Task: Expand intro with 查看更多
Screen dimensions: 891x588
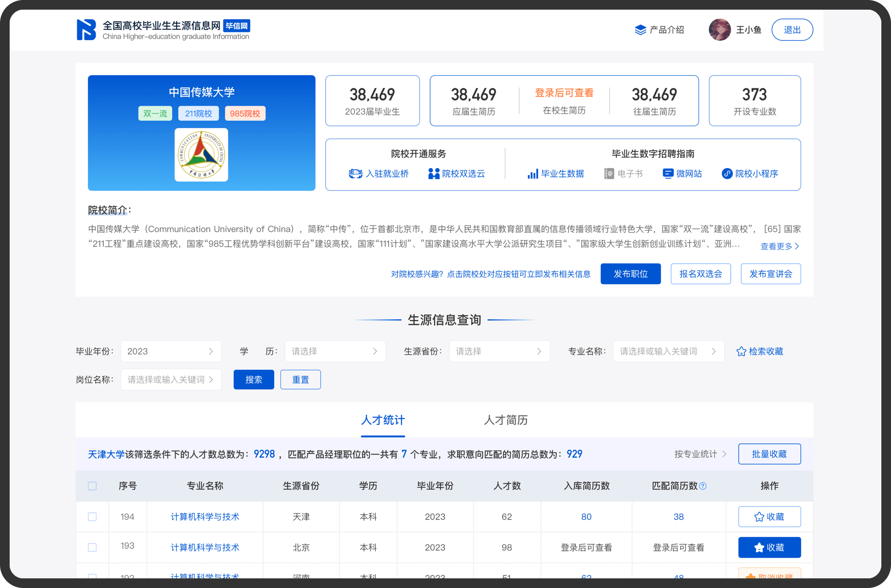Action: tap(780, 246)
